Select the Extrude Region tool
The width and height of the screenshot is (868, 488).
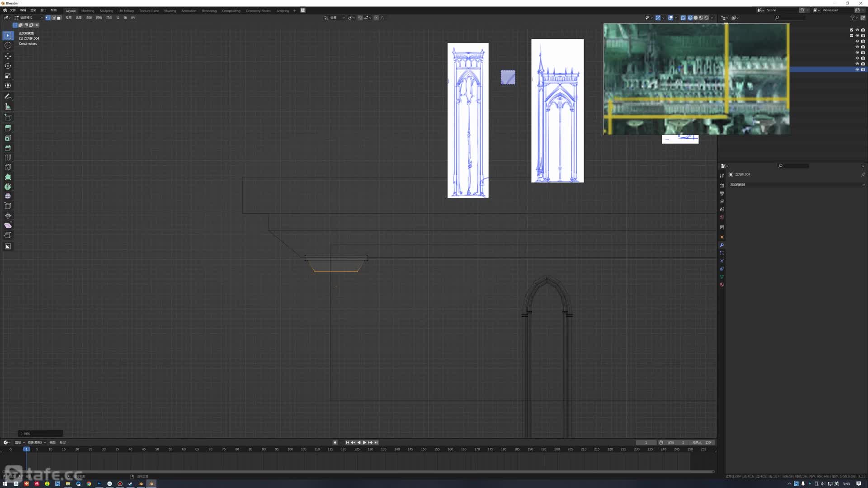(8, 128)
